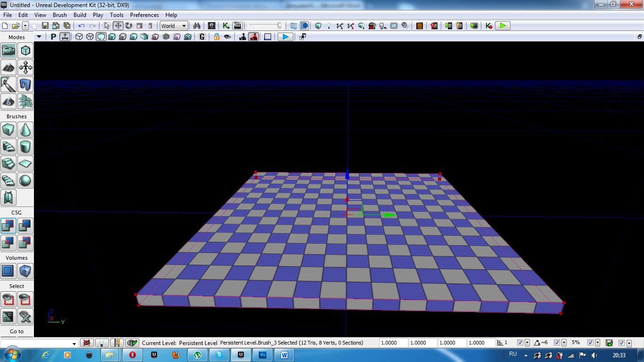Click CSG Add icon
Viewport: 644px width, 362px height.
(8, 226)
